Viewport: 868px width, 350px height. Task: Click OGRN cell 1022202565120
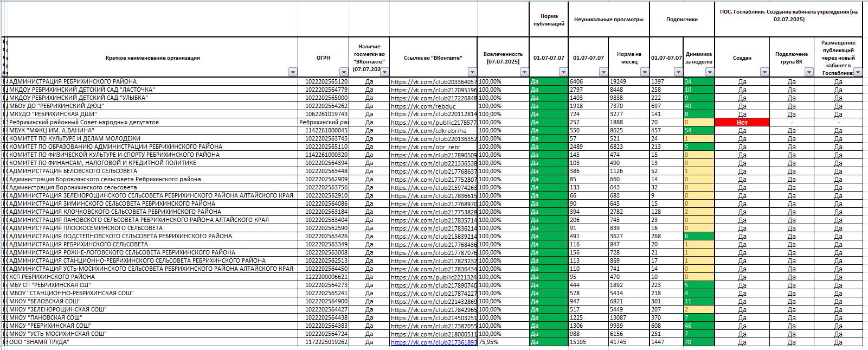pyautogui.click(x=324, y=82)
